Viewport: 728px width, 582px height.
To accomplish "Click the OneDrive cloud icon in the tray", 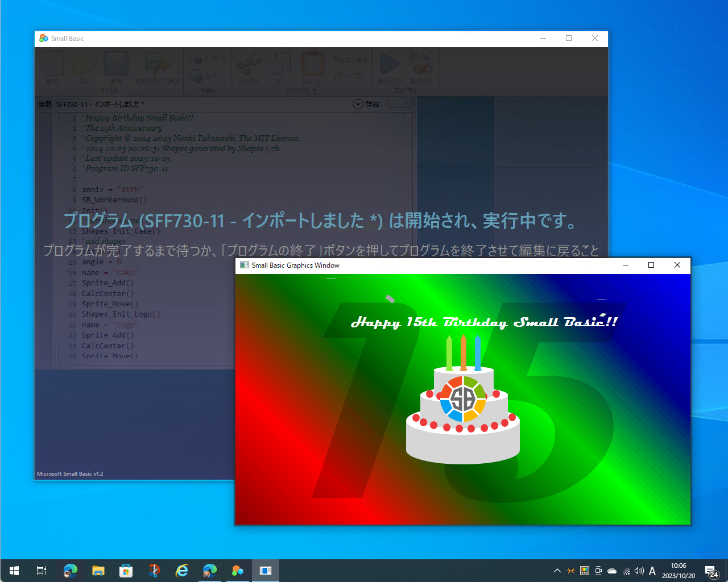I will click(612, 571).
